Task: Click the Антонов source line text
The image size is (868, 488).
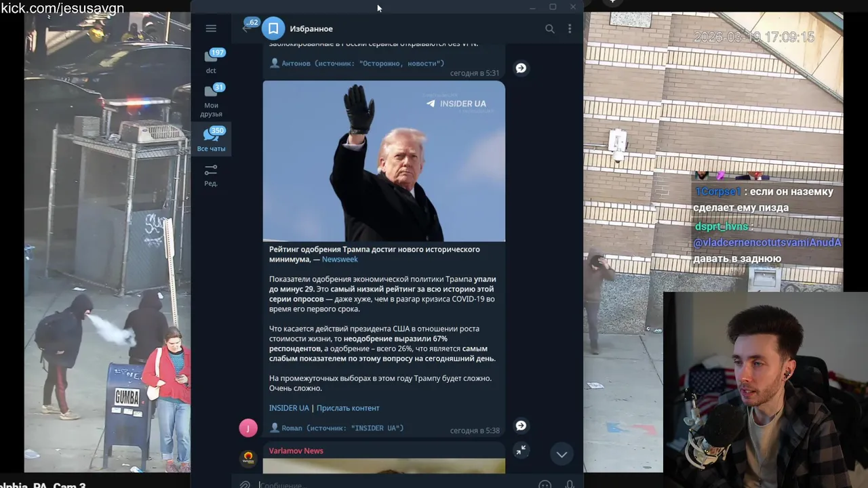Action: pyautogui.click(x=363, y=63)
